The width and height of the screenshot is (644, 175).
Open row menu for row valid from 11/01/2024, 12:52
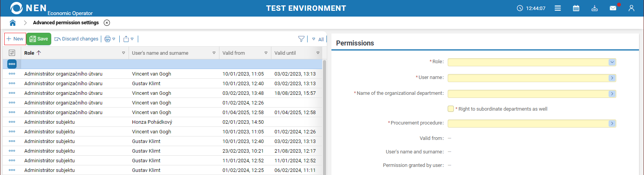pos(12,160)
